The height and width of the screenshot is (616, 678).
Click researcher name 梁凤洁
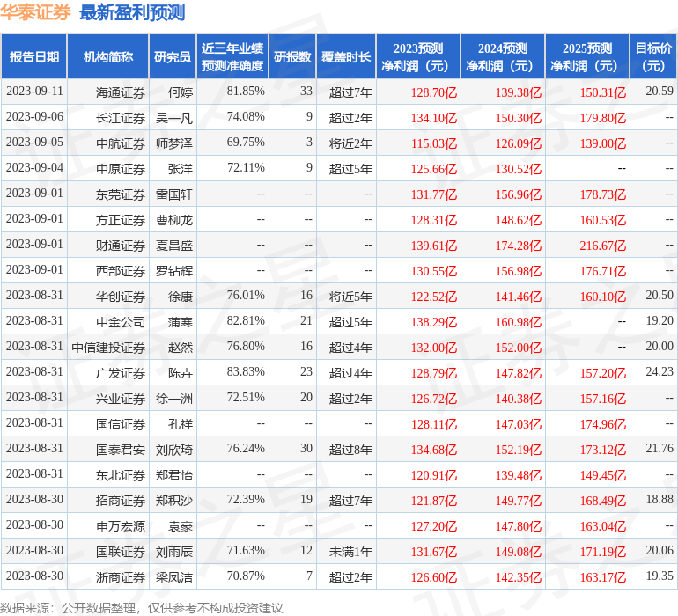pyautogui.click(x=174, y=576)
